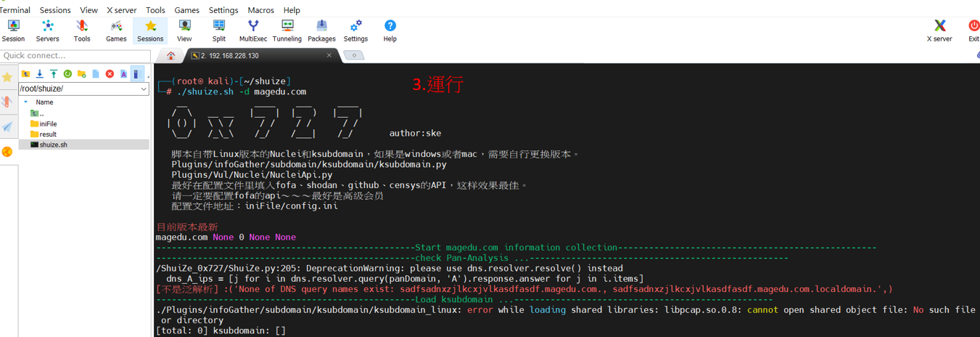Refresh the remote folder listing
The height and width of the screenshot is (337, 980).
[x=67, y=74]
